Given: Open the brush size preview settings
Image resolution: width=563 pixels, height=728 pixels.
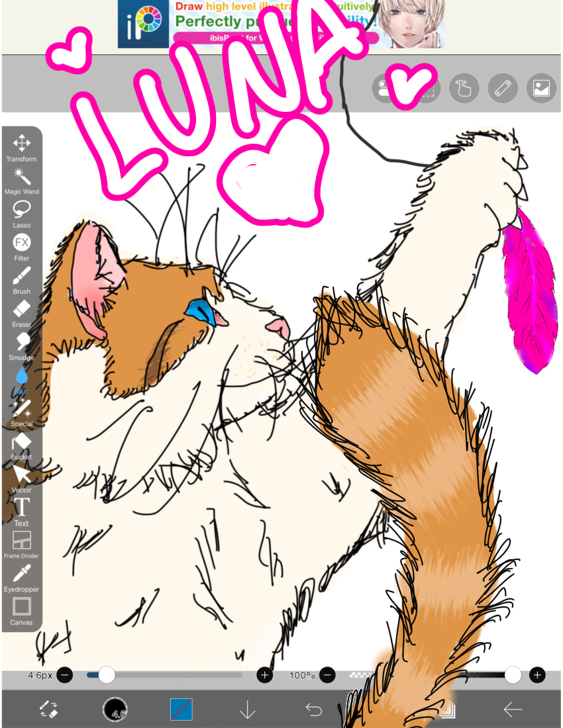Looking at the screenshot, I should coord(115,709).
